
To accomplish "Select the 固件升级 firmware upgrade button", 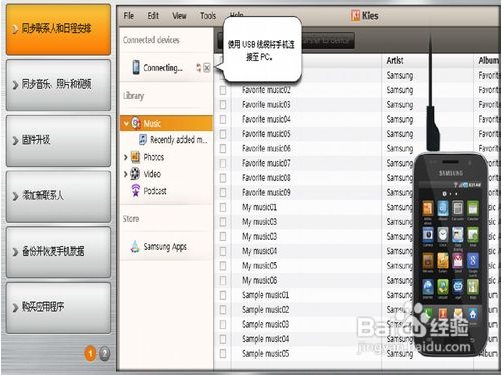I will click(x=58, y=141).
